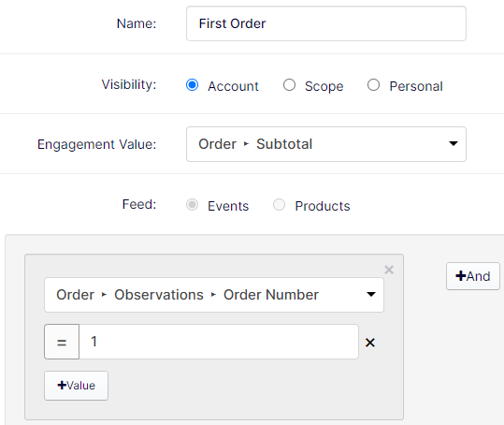Click into the Name field First Order
Screen dimensions: 504x425
(326, 23)
